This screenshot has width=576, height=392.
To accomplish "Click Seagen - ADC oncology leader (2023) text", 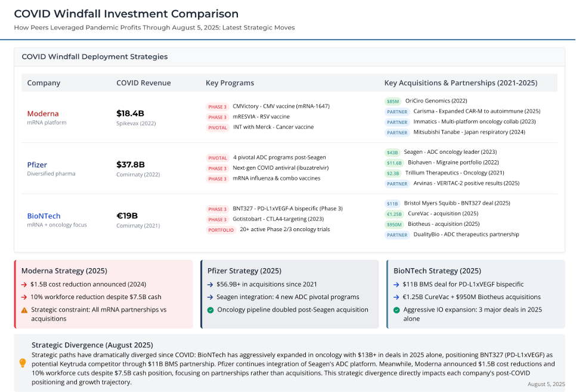I will (450, 152).
